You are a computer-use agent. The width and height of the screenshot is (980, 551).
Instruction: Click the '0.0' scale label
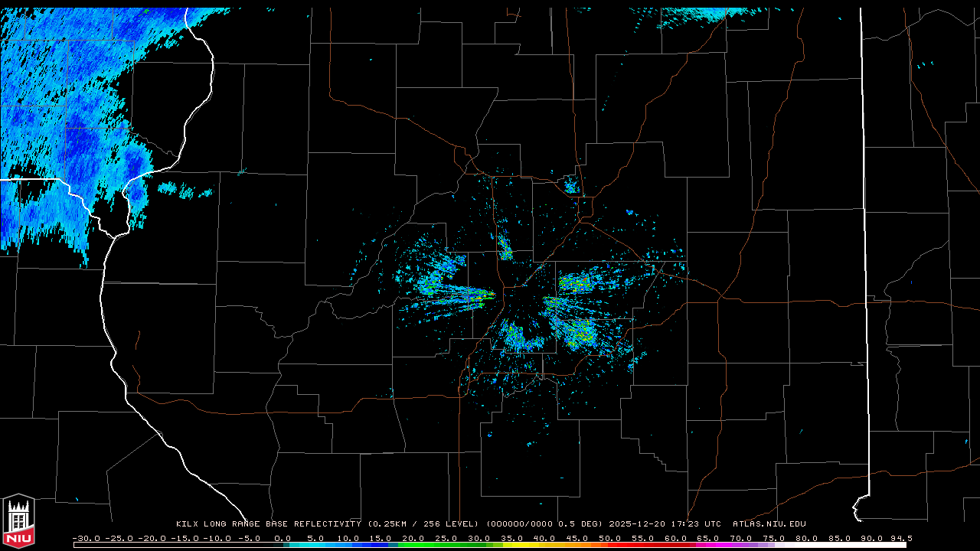(283, 538)
